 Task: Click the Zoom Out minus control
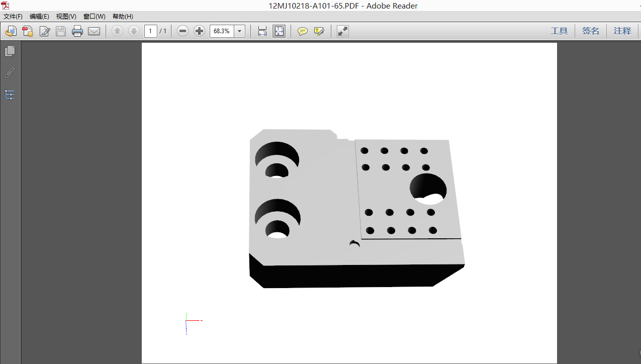(x=182, y=31)
